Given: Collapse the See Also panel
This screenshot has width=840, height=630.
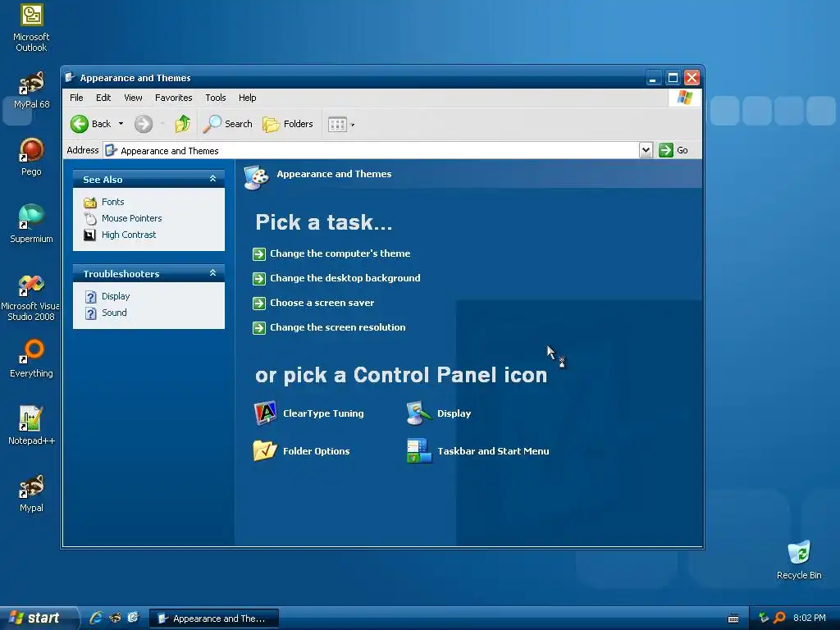Looking at the screenshot, I should [212, 179].
